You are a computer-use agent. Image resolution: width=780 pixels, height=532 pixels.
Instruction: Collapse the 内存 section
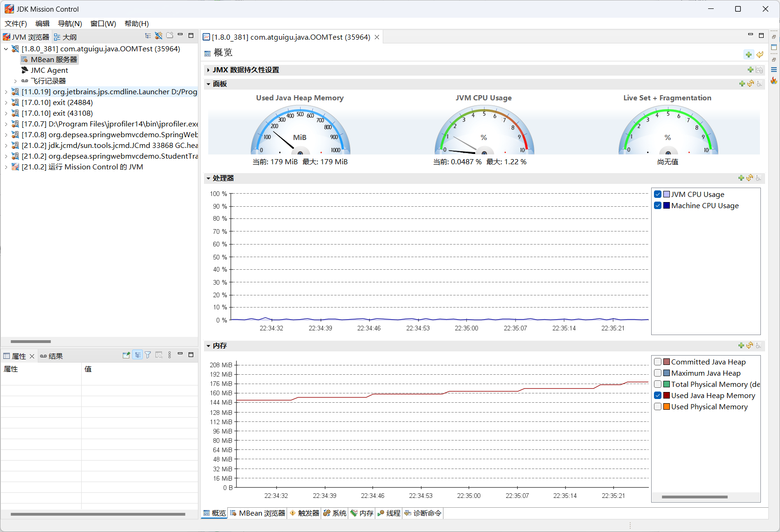pyautogui.click(x=208, y=346)
